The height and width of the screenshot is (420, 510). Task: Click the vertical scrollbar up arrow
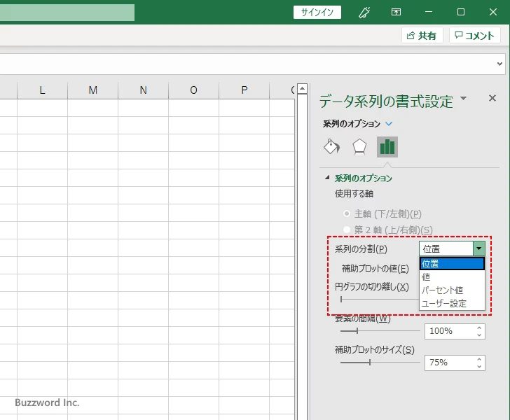302,88
